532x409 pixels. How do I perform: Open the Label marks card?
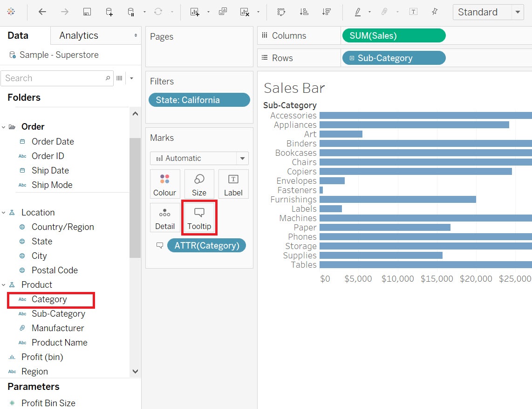pos(233,184)
